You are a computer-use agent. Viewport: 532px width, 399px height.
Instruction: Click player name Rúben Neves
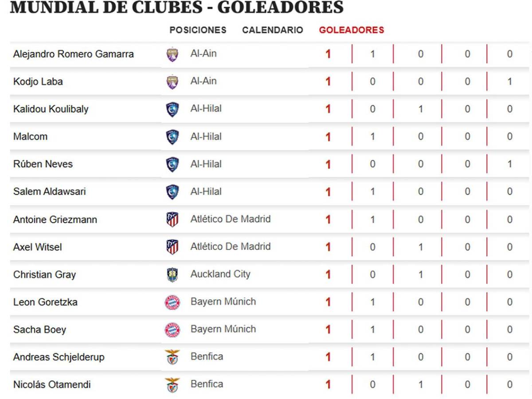[x=42, y=164]
